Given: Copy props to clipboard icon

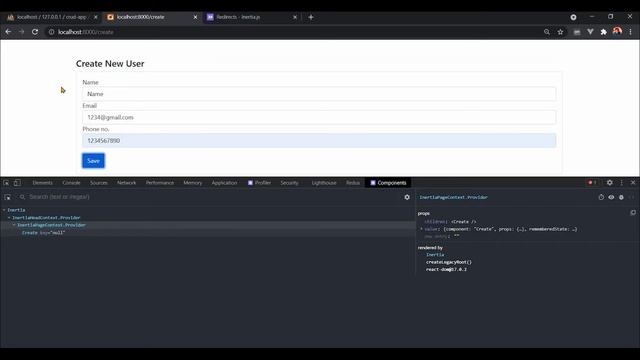Looking at the screenshot, I should tap(633, 213).
